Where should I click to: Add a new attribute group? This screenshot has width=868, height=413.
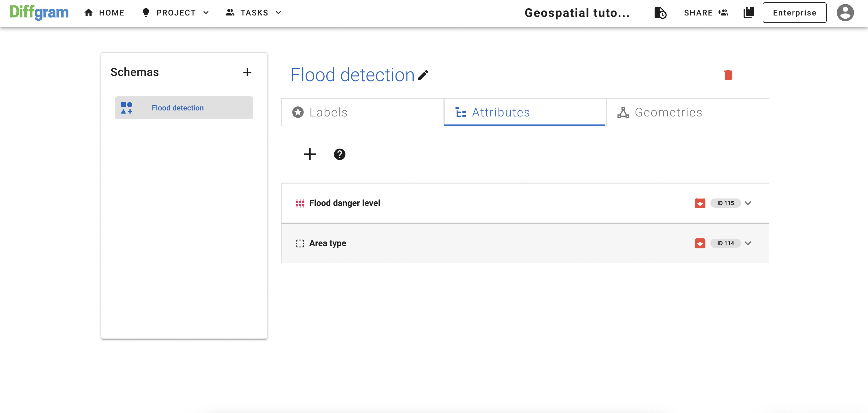310,155
